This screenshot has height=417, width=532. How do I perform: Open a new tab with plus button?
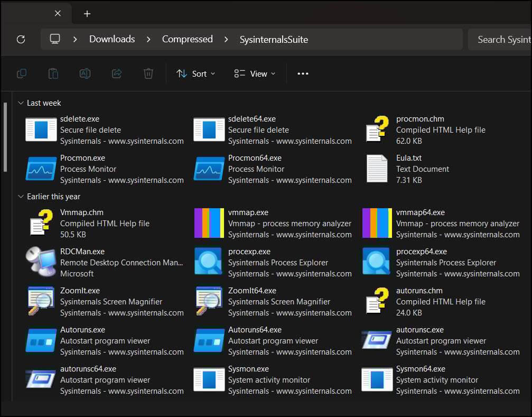click(x=87, y=14)
